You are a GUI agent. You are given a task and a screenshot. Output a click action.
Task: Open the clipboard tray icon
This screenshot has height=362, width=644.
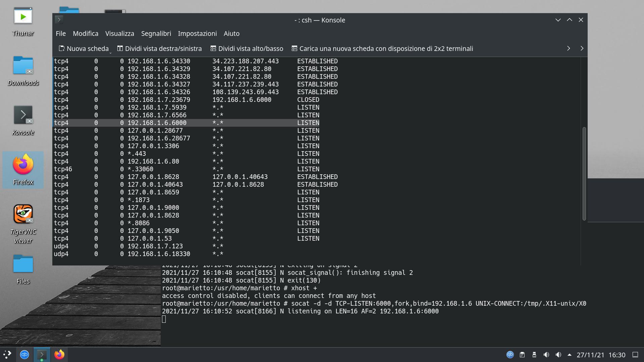click(x=522, y=355)
